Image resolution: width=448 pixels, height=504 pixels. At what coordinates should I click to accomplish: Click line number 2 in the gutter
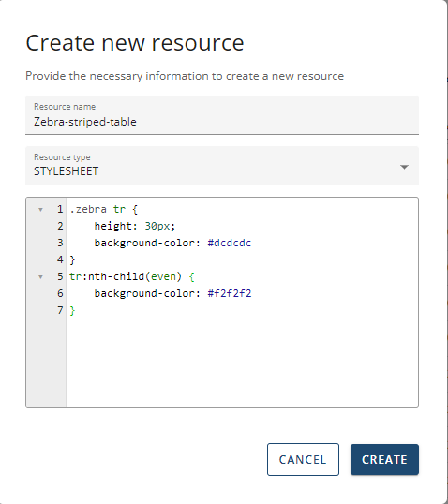click(x=60, y=227)
